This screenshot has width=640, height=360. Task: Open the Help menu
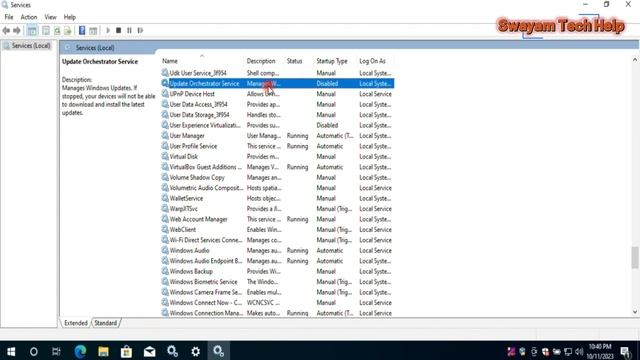(x=70, y=17)
